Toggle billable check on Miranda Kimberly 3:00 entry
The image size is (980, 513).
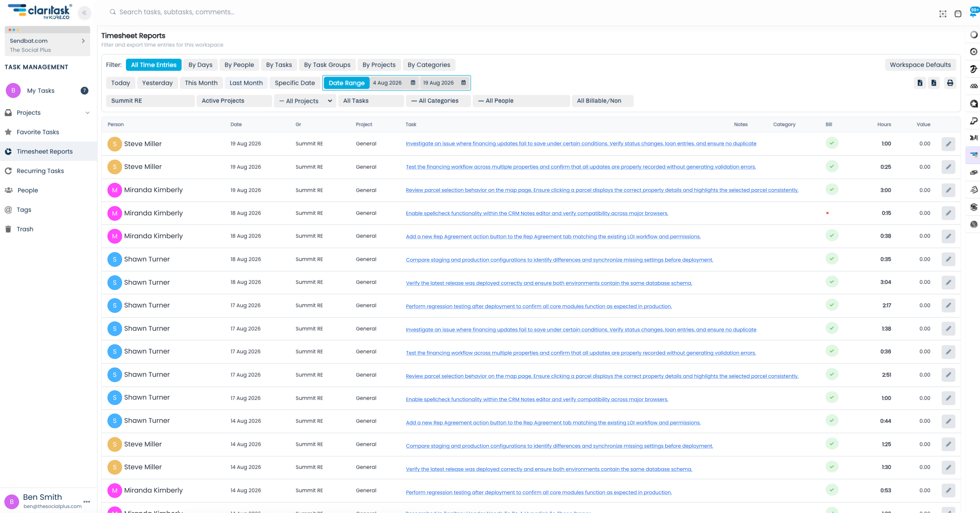(x=832, y=189)
